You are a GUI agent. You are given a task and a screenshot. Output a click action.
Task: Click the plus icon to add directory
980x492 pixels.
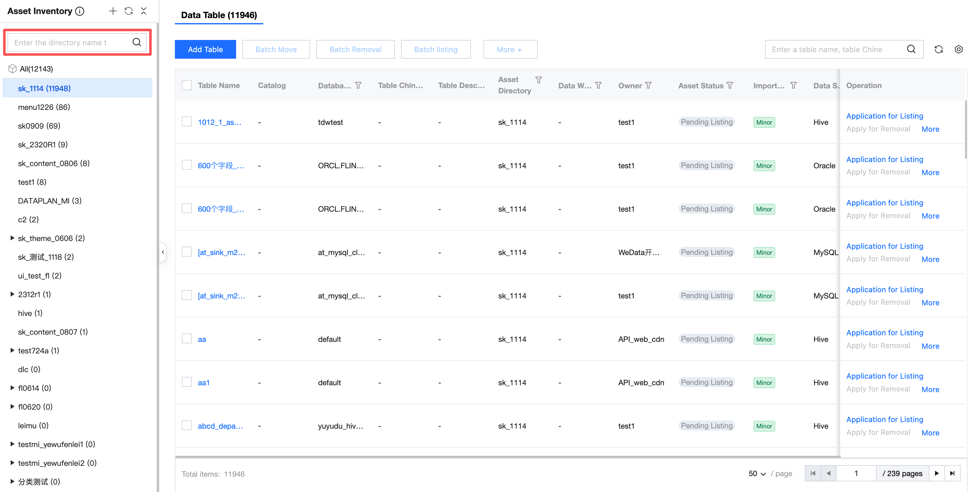click(113, 11)
